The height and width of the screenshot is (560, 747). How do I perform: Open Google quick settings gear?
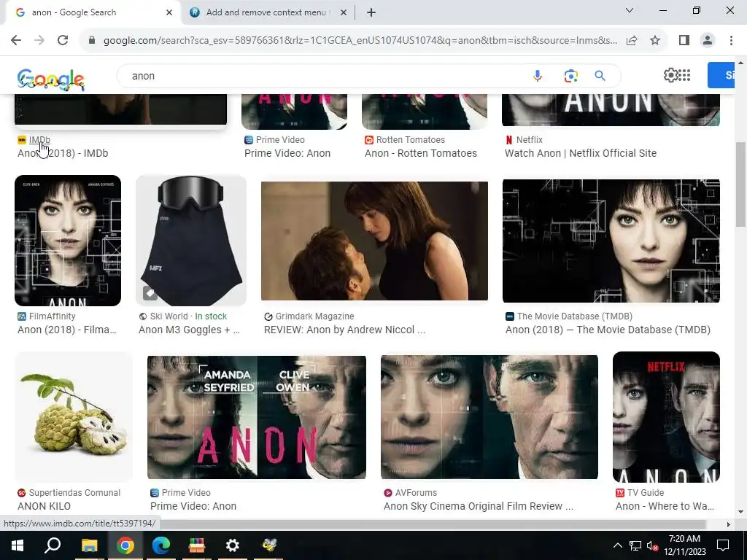(x=670, y=75)
